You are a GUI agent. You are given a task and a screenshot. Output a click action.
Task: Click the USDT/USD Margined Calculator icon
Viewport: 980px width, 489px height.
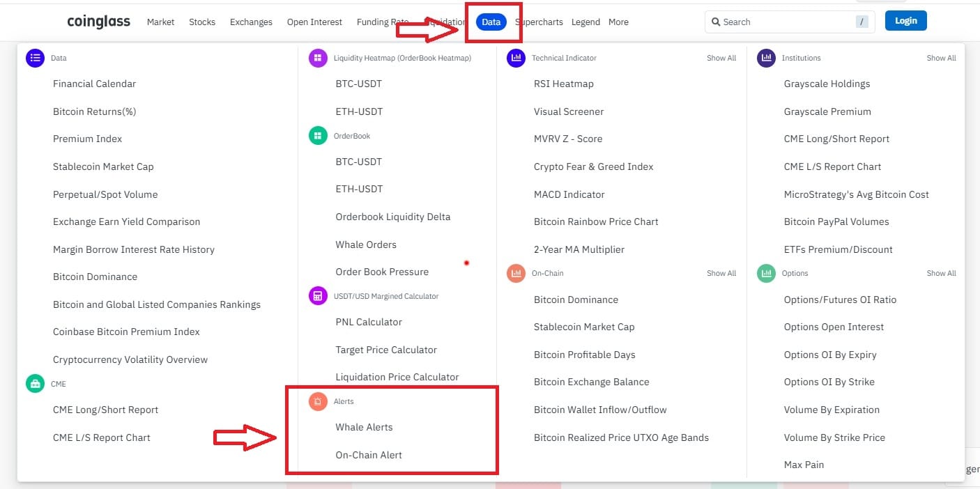pyautogui.click(x=318, y=296)
